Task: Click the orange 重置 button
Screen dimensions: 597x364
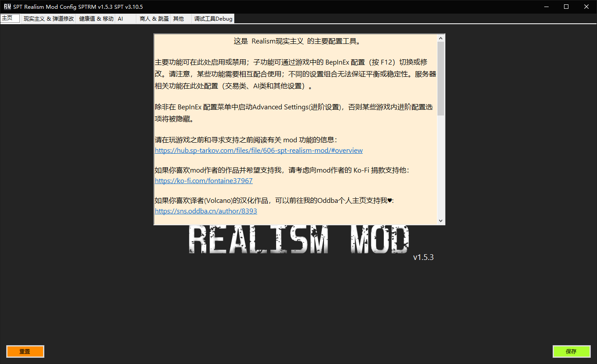Action: (25, 351)
